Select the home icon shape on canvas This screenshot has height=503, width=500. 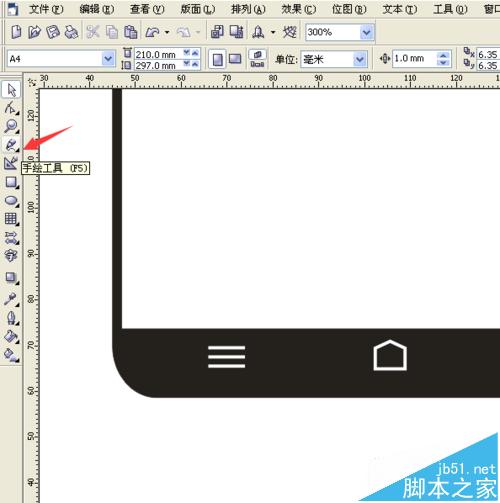390,355
